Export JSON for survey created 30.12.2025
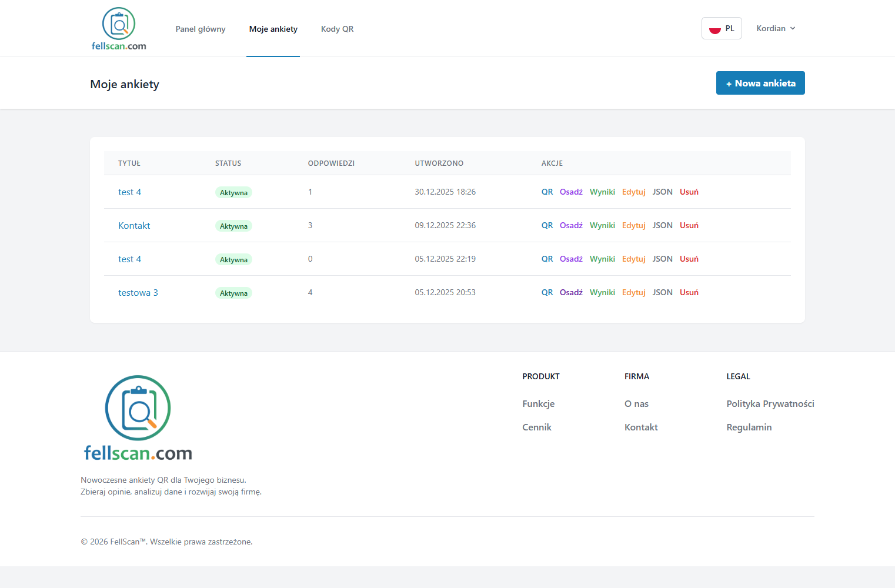The height and width of the screenshot is (588, 895). click(x=662, y=192)
